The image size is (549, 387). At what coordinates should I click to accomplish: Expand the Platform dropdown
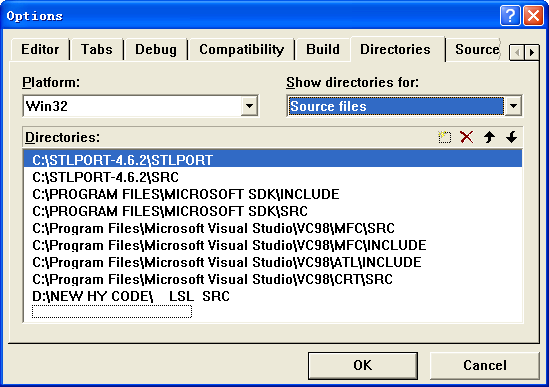(249, 106)
